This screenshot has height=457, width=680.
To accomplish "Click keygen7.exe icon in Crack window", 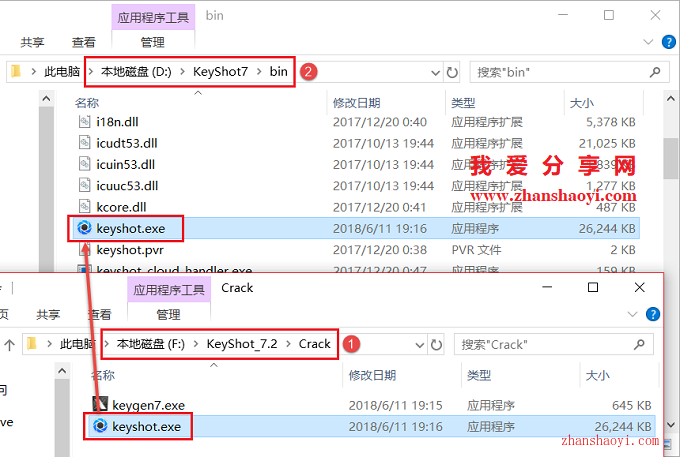I will coord(100,404).
